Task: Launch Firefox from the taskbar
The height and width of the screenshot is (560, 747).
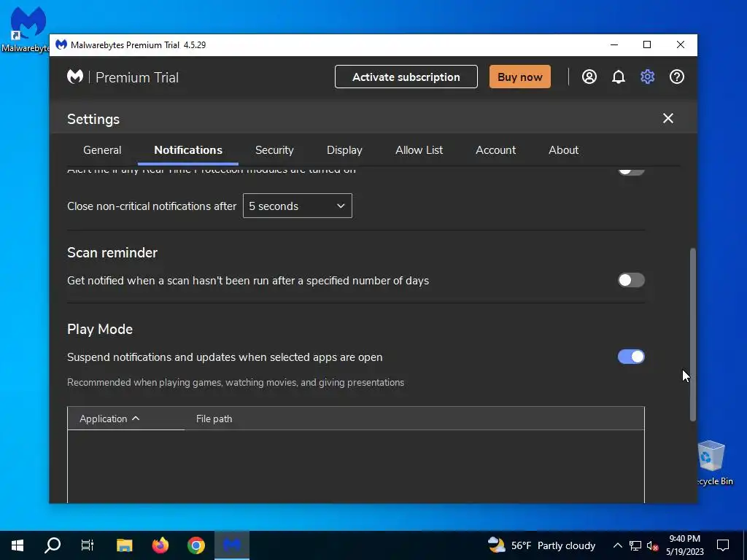Action: pyautogui.click(x=160, y=545)
